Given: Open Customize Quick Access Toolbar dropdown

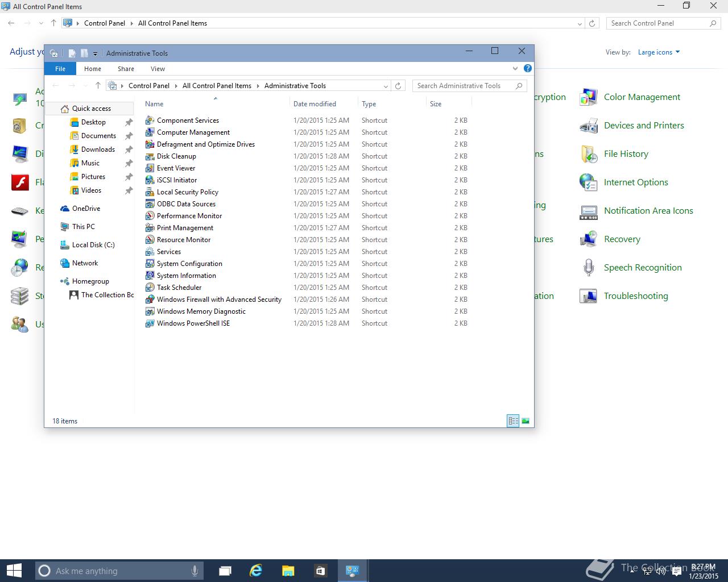Looking at the screenshot, I should point(95,53).
